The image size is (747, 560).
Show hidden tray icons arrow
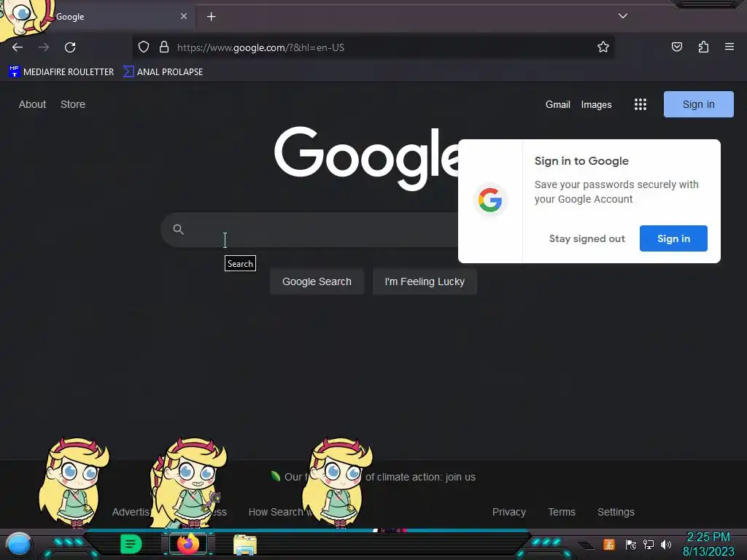[587, 545]
